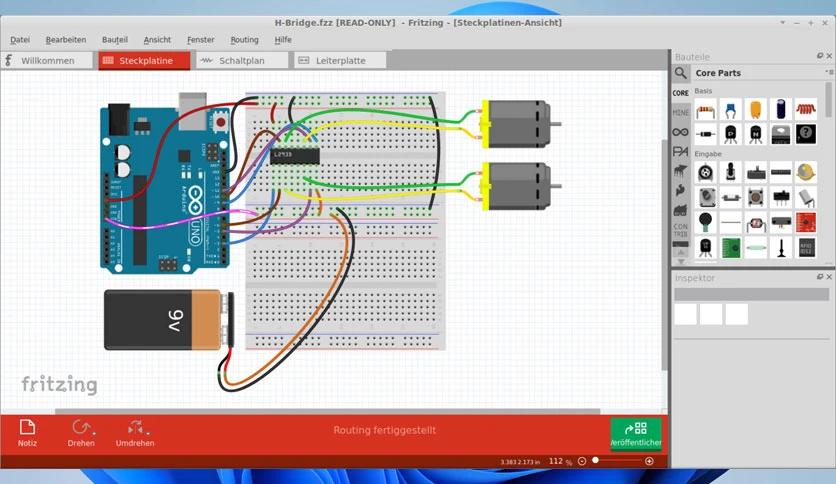Screen dimensions: 836x484
Task: Click the zoom in plus icon
Action: [649, 461]
